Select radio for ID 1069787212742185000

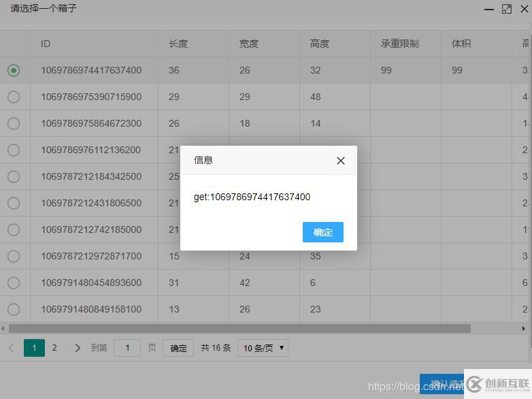[14, 229]
